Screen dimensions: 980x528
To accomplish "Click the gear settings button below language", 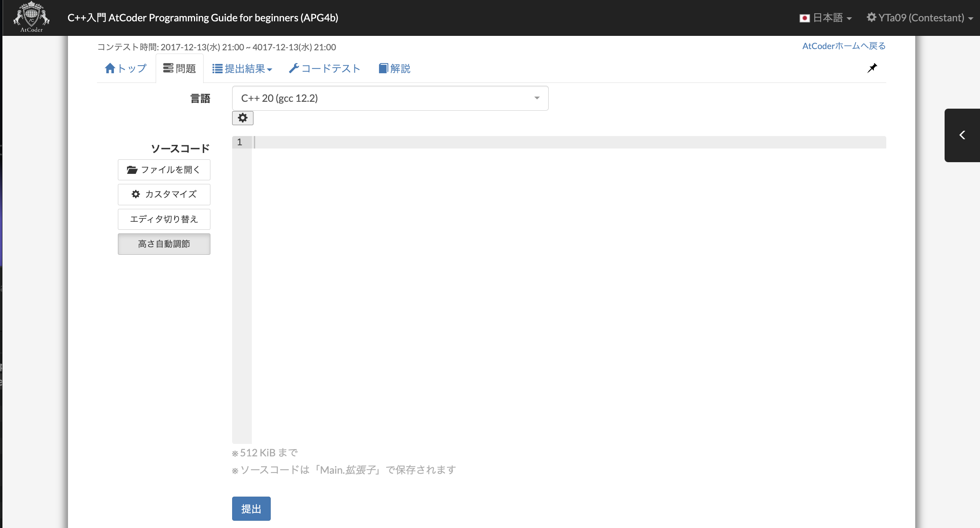I will click(x=243, y=118).
